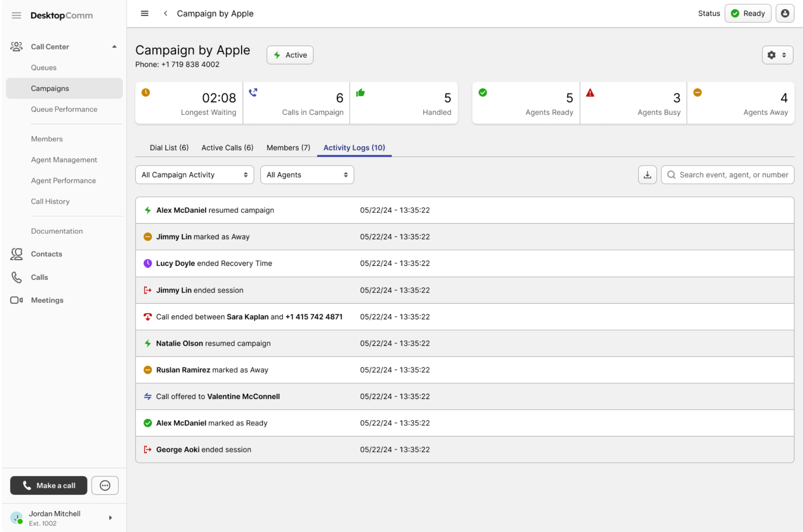Focus the search event, agent, or number field
This screenshot has width=803, height=532.
(733, 175)
